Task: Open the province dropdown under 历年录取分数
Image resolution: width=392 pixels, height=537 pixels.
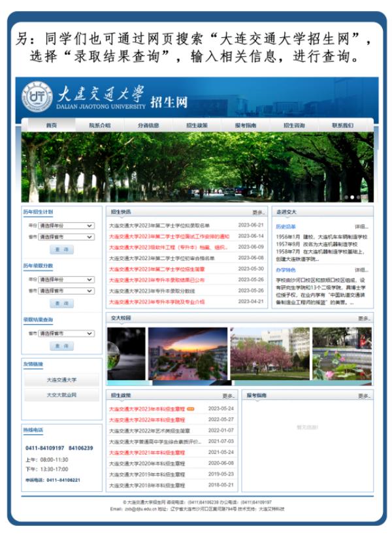Action: [x=66, y=291]
